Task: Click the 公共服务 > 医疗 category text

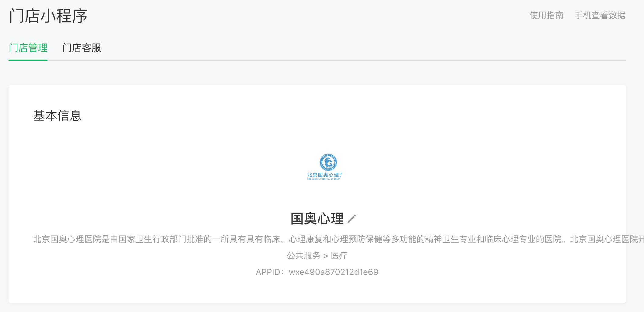Action: (x=317, y=255)
